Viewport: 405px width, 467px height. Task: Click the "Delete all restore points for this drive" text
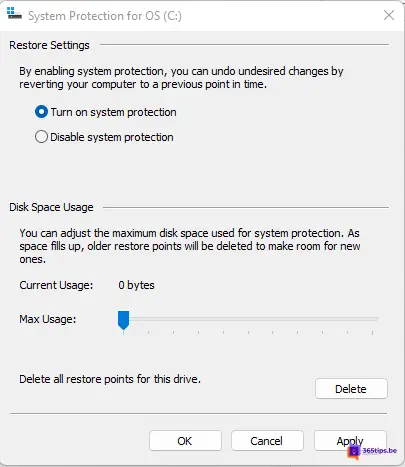110,379
